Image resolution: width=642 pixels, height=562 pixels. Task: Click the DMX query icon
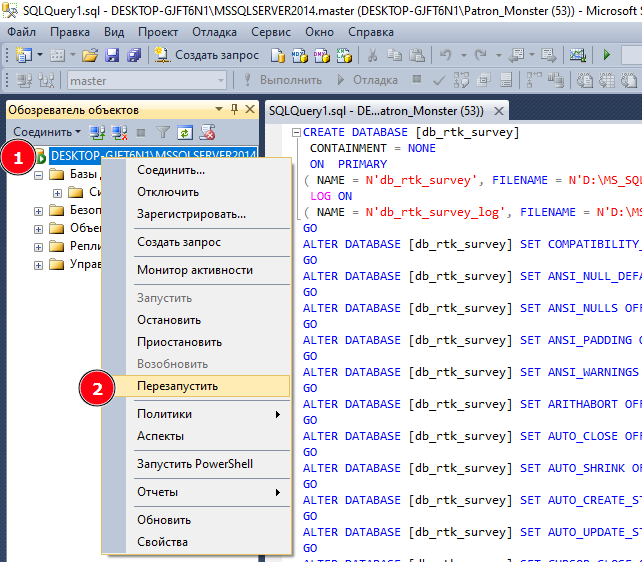click(322, 55)
